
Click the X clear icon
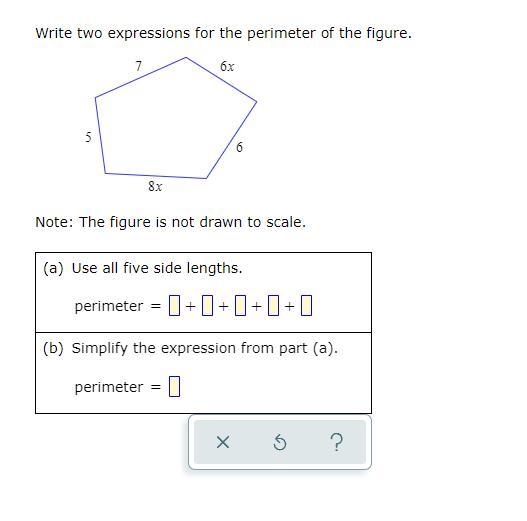coord(223,442)
